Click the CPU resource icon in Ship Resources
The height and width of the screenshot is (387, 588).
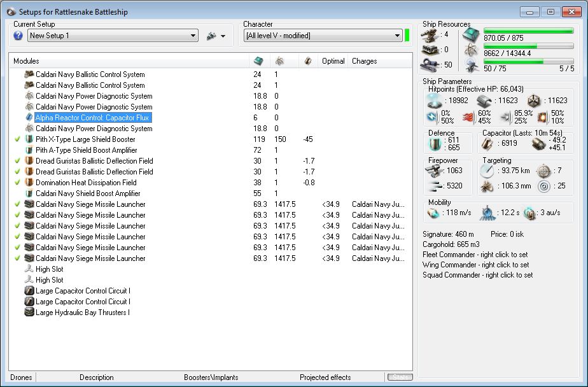point(471,34)
